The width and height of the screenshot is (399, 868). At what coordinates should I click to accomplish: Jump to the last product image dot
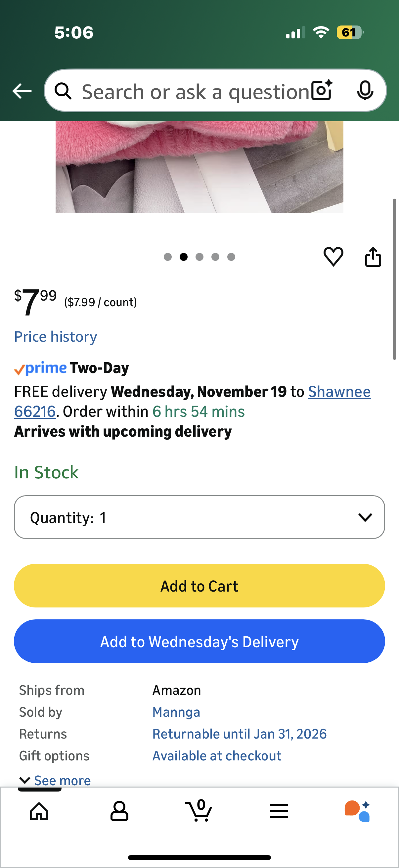coord(231,257)
